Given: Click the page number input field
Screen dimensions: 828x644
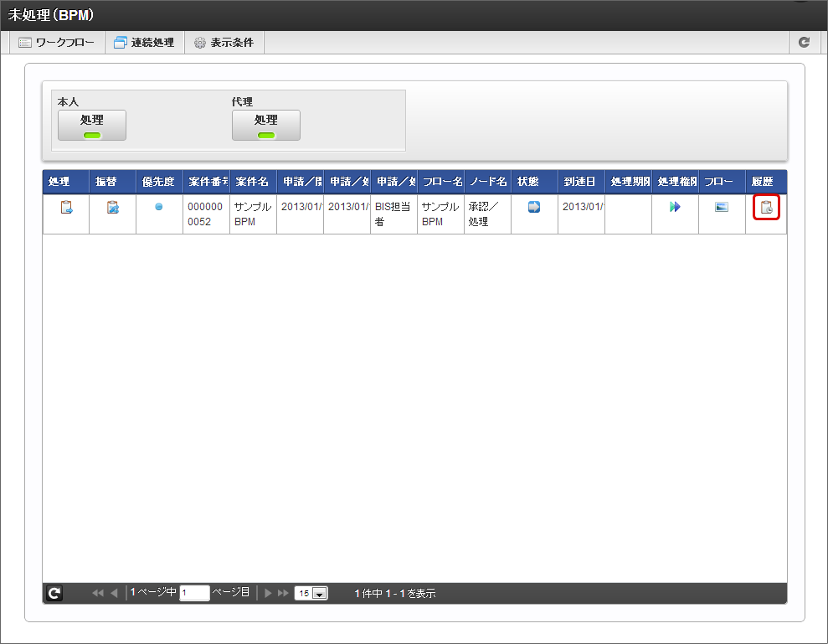Looking at the screenshot, I should [x=194, y=593].
